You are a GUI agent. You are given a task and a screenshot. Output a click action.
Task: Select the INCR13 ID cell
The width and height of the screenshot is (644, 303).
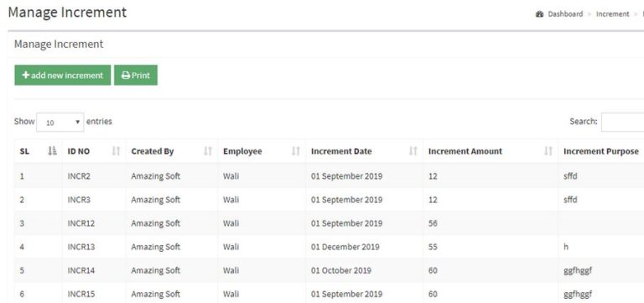(x=94, y=247)
